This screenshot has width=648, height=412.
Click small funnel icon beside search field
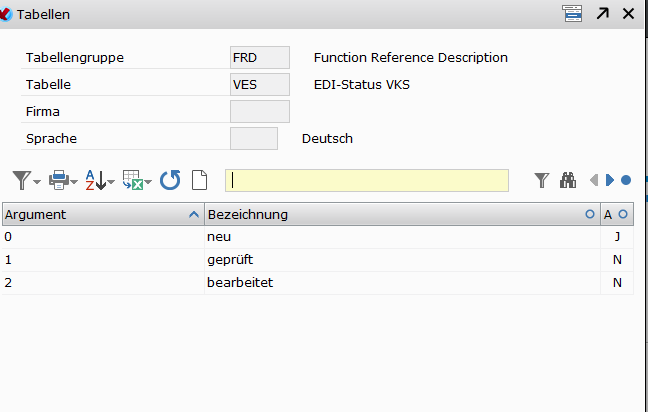pos(542,180)
